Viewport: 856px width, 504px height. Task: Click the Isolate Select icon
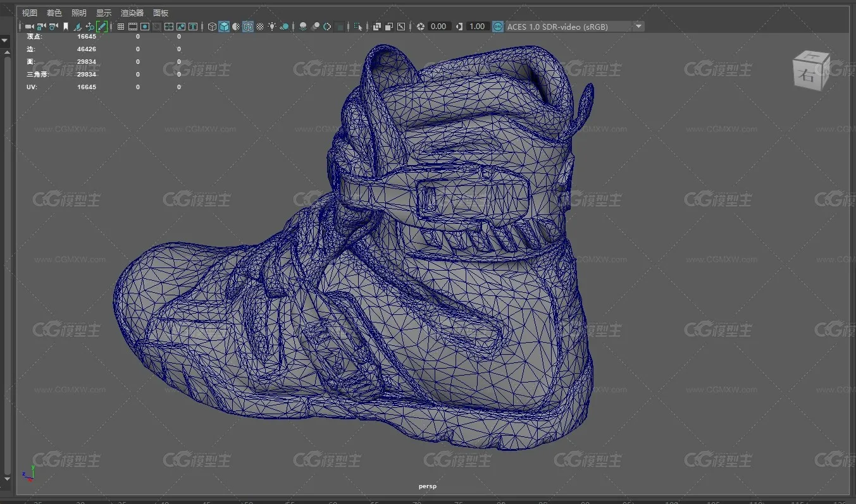point(358,27)
